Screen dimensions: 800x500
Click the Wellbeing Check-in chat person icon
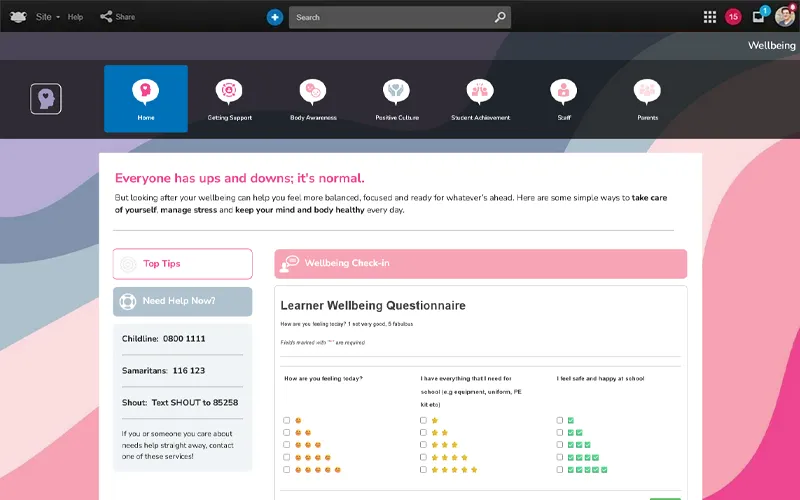tap(289, 264)
